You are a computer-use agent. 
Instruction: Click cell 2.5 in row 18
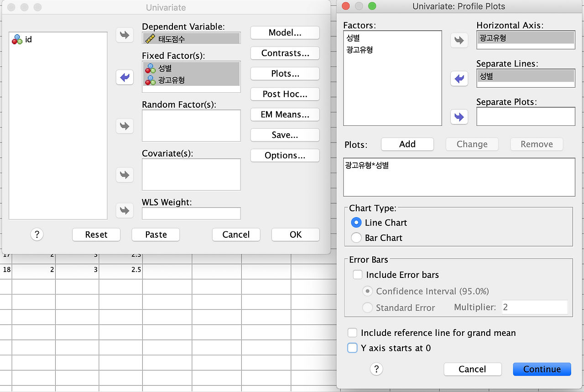(x=121, y=270)
